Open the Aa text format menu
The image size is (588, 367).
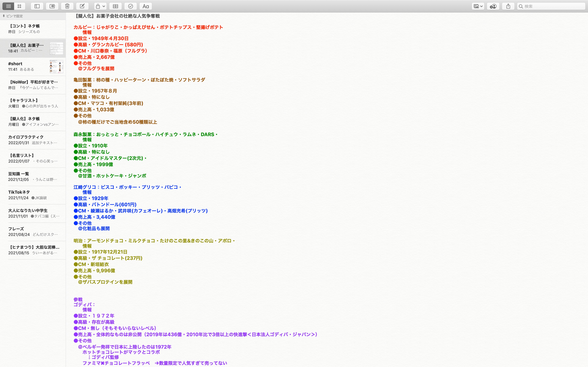point(146,6)
